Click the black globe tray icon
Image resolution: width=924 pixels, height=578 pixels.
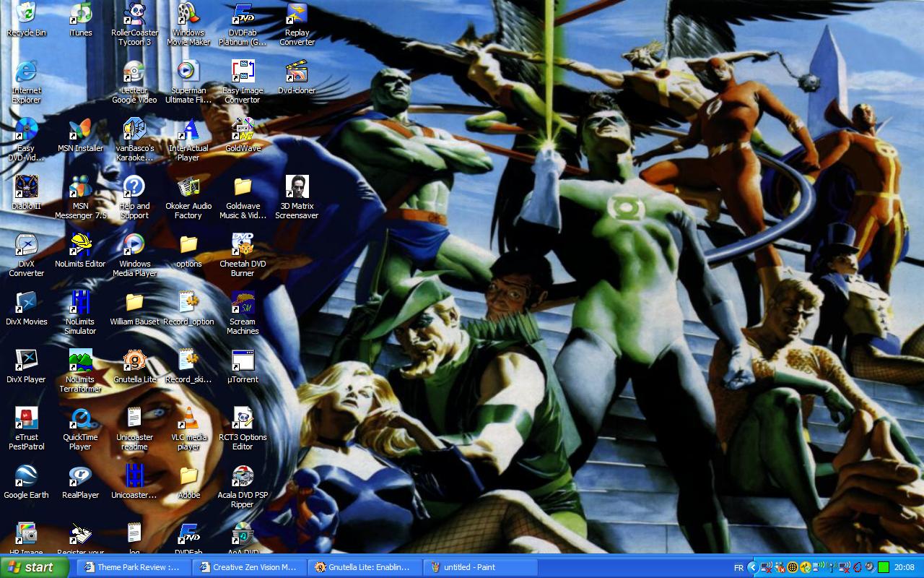click(792, 568)
